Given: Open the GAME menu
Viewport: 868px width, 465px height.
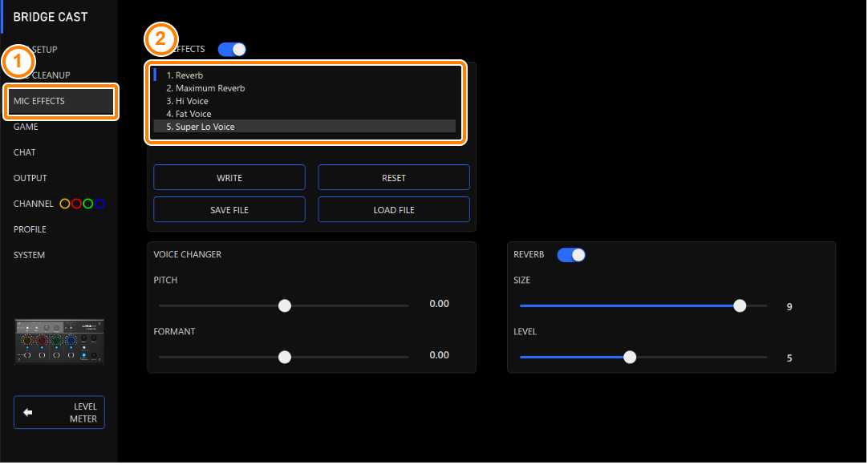Looking at the screenshot, I should [26, 127].
